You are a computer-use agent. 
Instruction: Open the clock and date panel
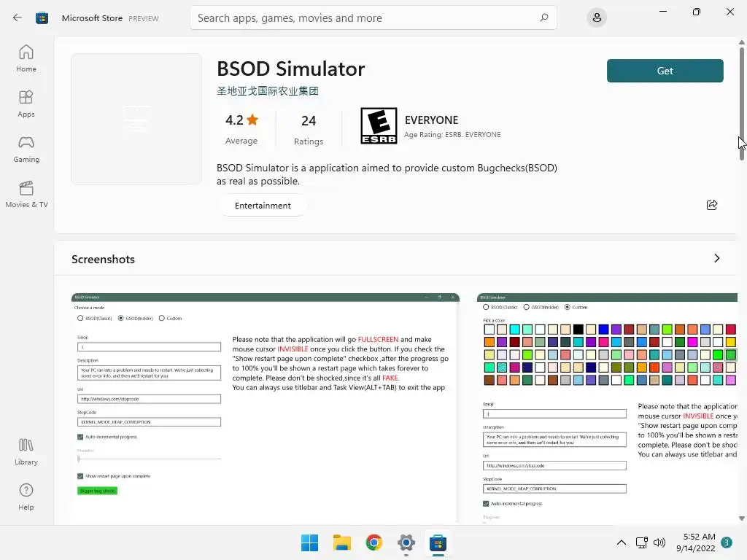(695, 542)
